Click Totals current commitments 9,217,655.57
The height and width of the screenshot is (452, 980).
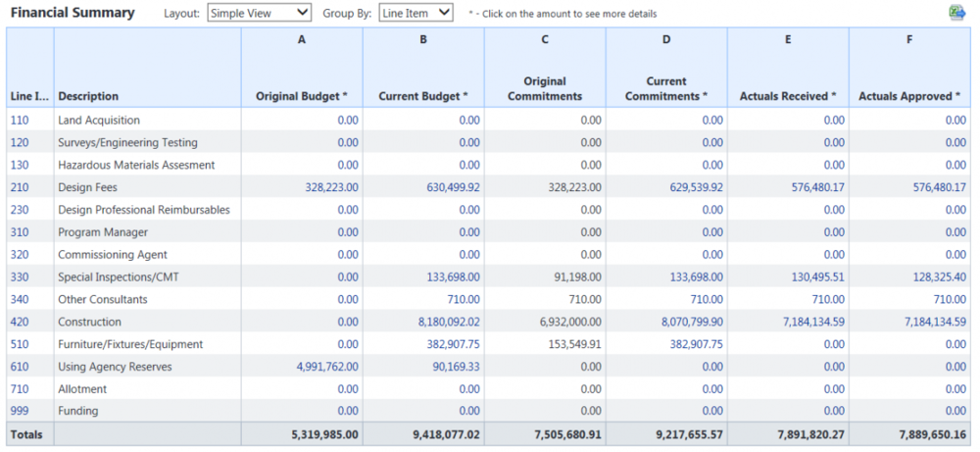pos(691,434)
